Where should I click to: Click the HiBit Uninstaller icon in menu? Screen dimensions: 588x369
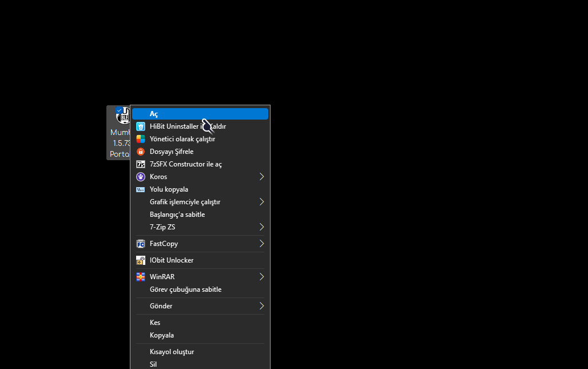point(141,126)
